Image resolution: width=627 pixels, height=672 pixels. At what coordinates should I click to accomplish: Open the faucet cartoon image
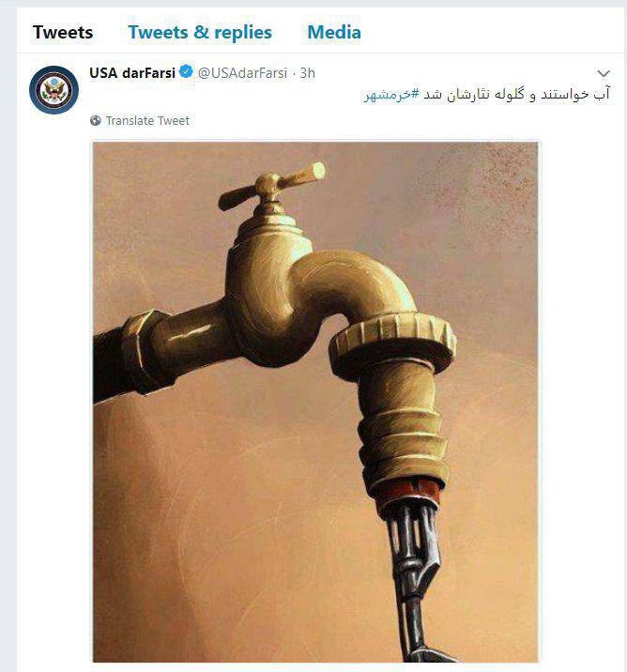[x=315, y=402]
